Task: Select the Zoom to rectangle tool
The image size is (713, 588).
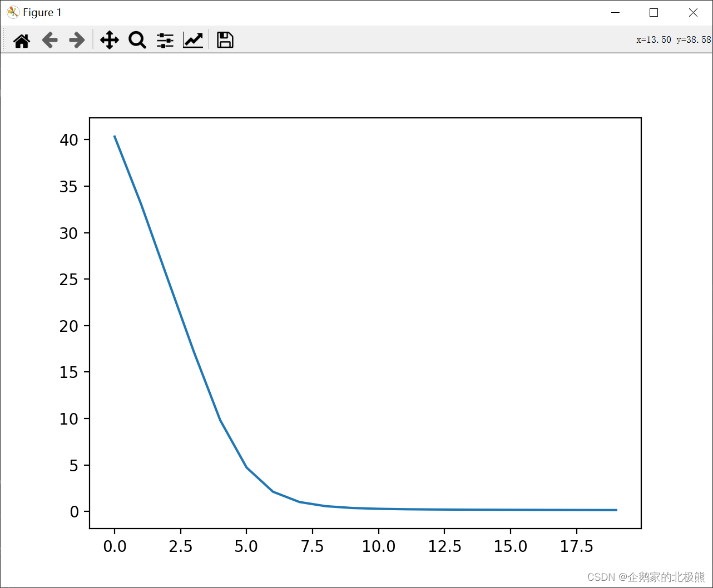Action: pyautogui.click(x=137, y=40)
